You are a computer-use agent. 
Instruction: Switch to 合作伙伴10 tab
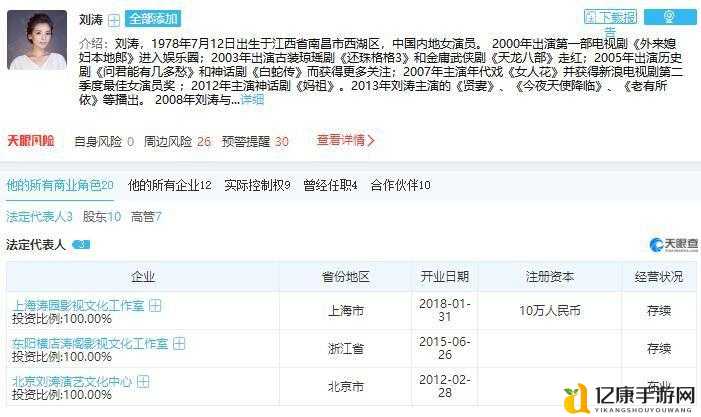pyautogui.click(x=401, y=185)
